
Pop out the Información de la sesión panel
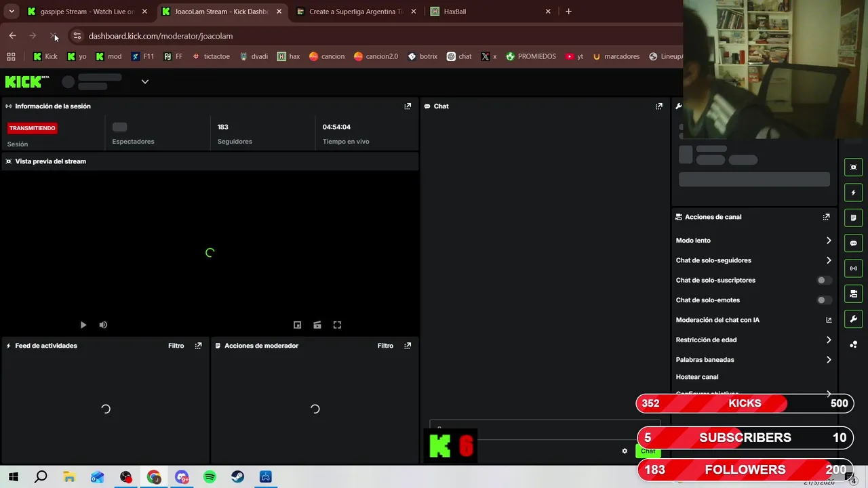408,106
